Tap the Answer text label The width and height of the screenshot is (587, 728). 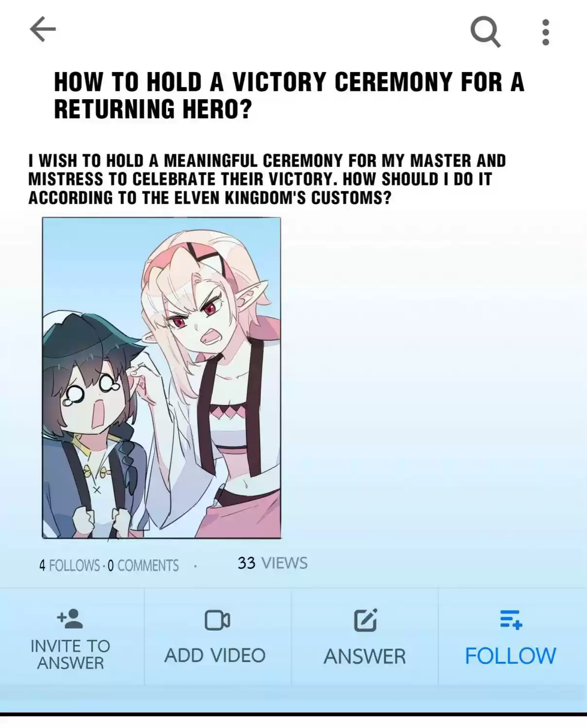(x=364, y=657)
